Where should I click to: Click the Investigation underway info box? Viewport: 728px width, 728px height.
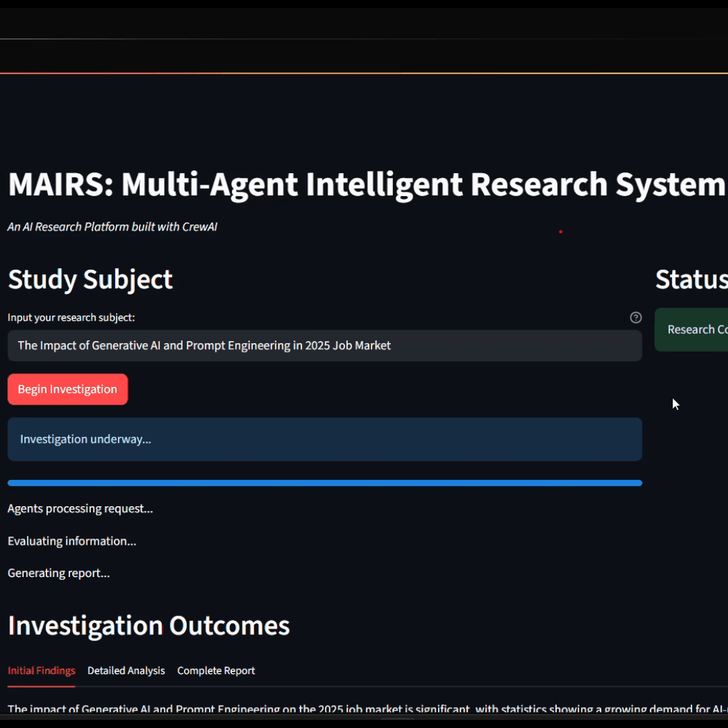tap(325, 439)
